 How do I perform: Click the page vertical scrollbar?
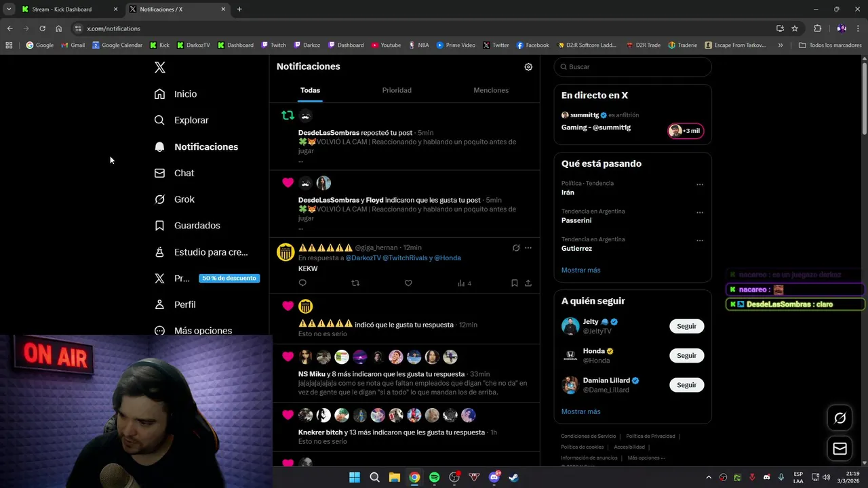click(865, 98)
